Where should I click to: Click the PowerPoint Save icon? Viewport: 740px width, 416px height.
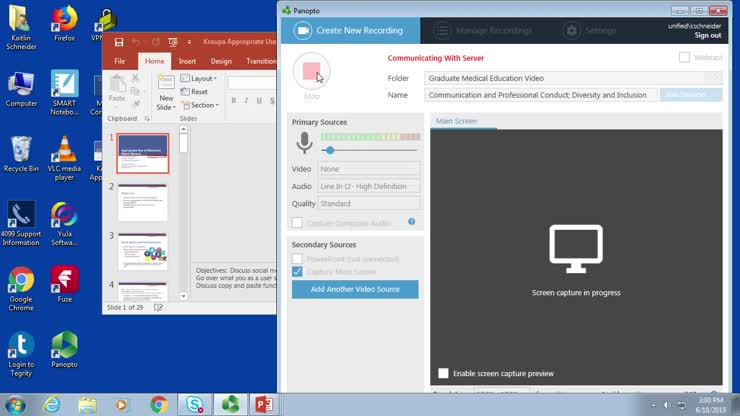click(119, 42)
